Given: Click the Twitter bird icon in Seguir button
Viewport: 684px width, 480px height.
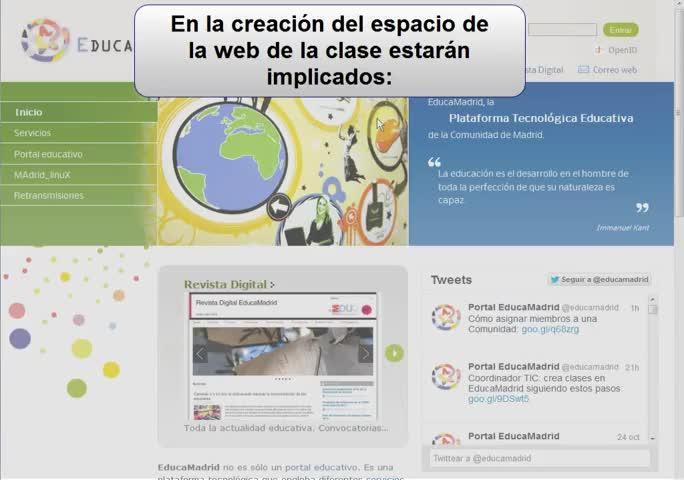Looking at the screenshot, I should click(554, 280).
